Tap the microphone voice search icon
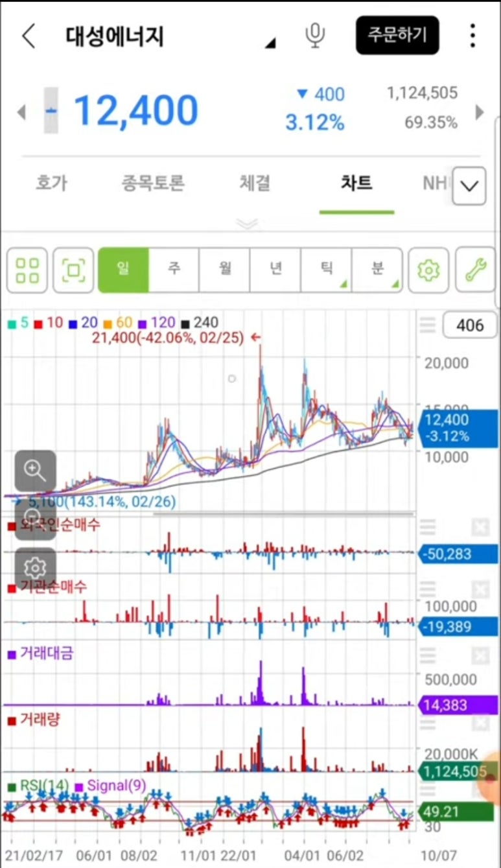The width and height of the screenshot is (501, 868). tap(315, 36)
